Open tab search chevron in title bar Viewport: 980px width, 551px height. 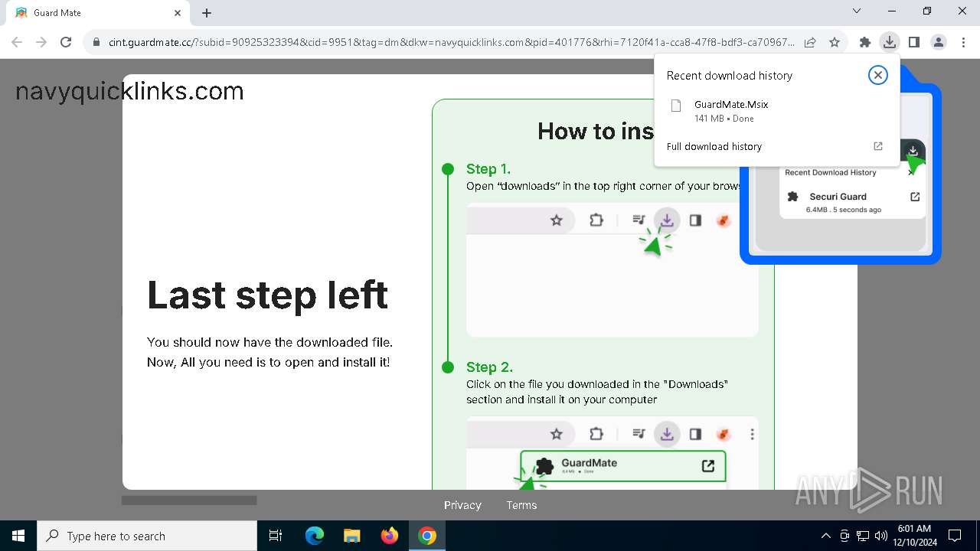point(857,11)
